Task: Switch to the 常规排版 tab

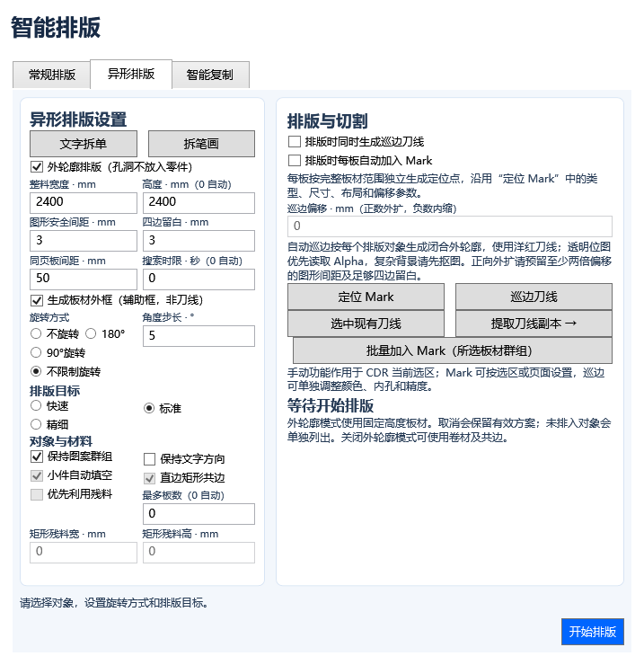Action: pos(52,75)
